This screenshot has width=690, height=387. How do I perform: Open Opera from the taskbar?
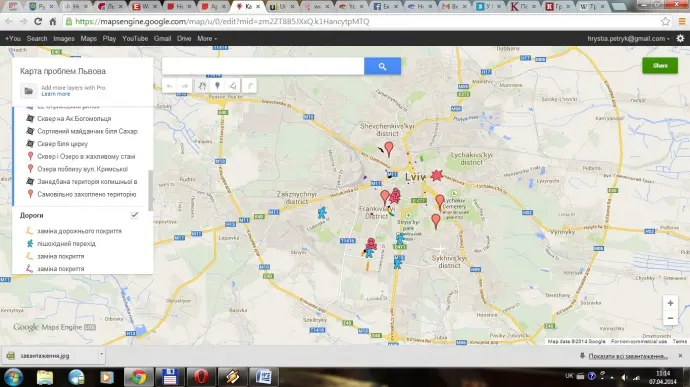pos(201,377)
